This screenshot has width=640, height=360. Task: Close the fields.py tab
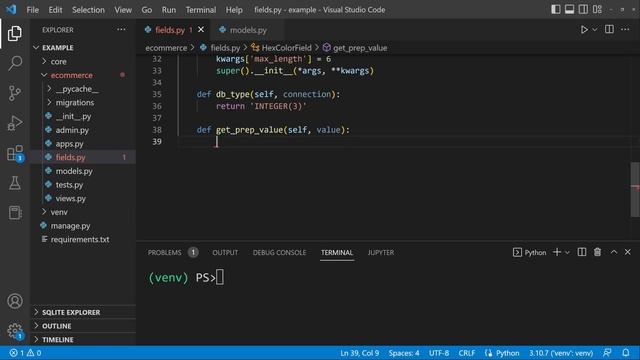[x=201, y=30]
